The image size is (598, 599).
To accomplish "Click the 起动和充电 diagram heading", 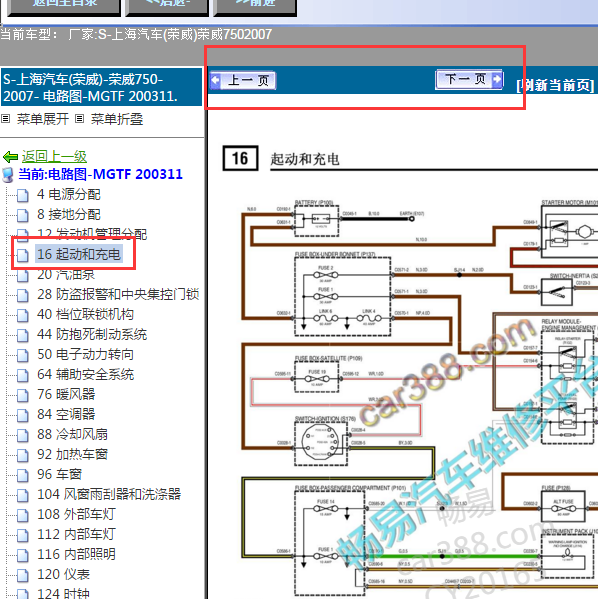I will [305, 159].
